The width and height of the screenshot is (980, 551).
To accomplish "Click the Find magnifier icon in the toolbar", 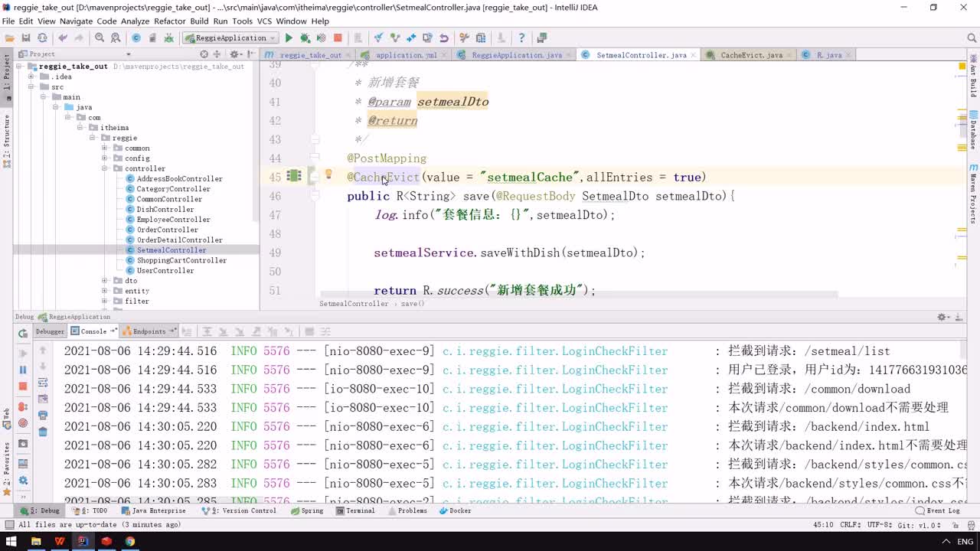I will pyautogui.click(x=100, y=37).
